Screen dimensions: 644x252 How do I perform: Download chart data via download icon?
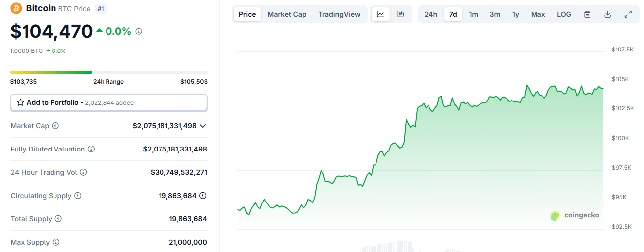pyautogui.click(x=607, y=14)
